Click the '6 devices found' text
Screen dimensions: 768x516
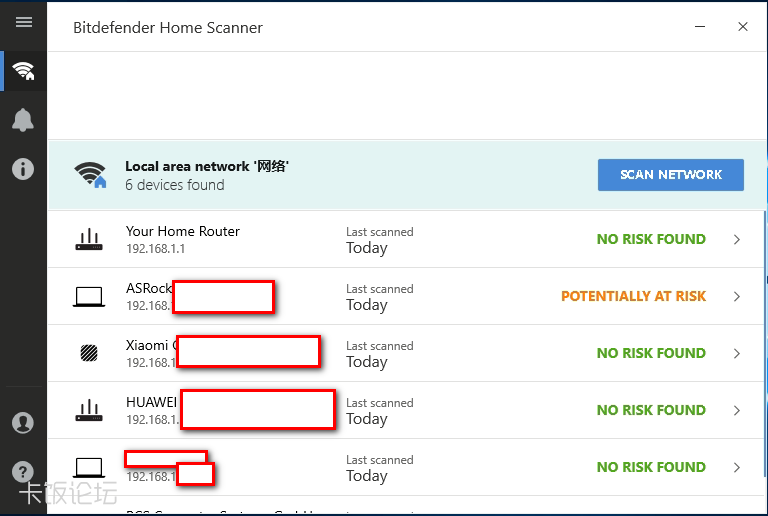pos(175,185)
